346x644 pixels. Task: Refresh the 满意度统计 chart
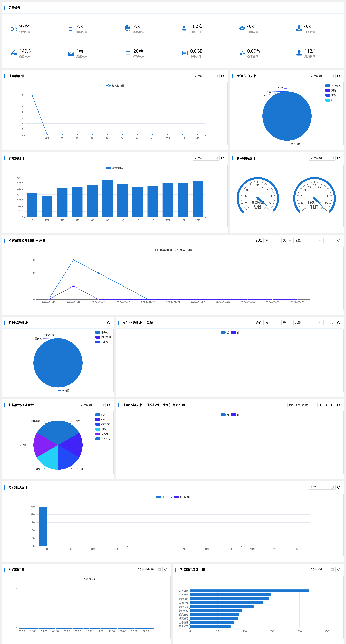223,158
